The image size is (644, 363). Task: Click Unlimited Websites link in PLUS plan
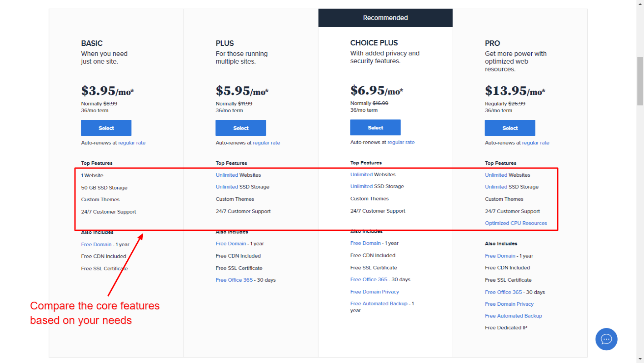tap(227, 175)
